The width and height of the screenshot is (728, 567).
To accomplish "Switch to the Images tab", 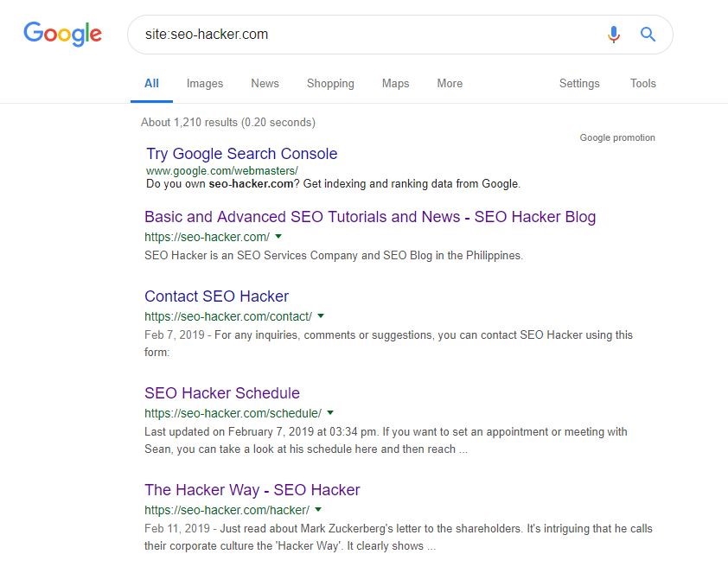I will click(x=205, y=84).
